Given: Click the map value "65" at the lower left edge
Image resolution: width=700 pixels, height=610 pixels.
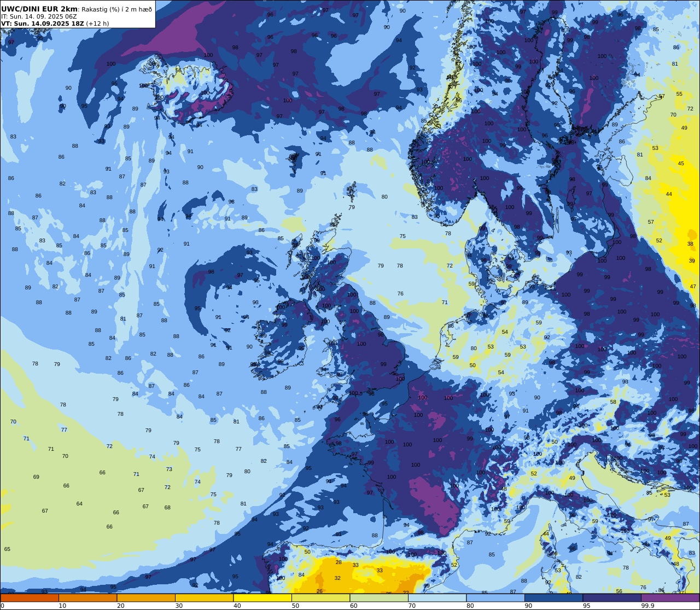Looking at the screenshot, I should pos(7,549).
